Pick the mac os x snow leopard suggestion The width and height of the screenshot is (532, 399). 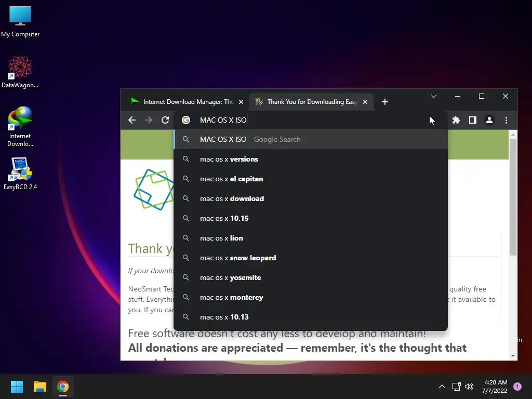(x=311, y=258)
